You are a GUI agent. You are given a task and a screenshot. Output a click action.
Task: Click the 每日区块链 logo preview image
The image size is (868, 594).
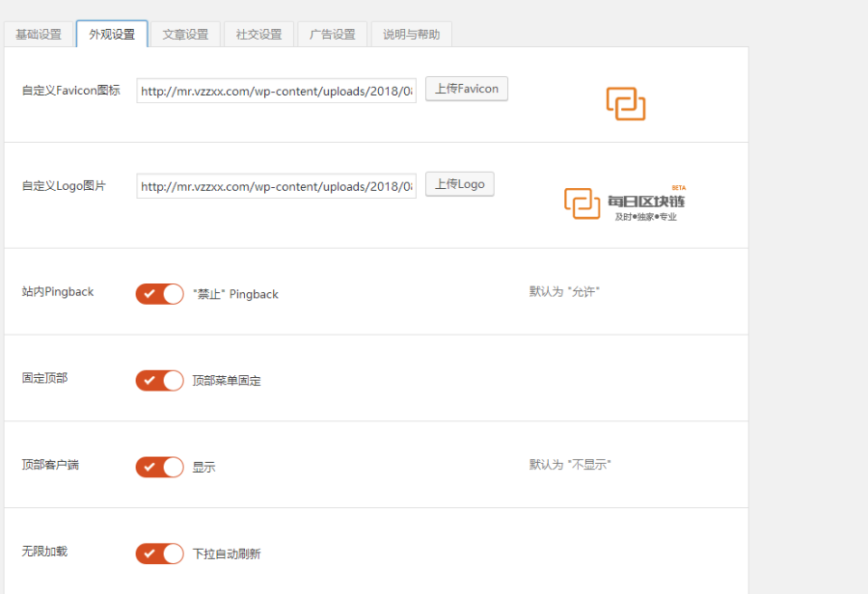(x=624, y=202)
